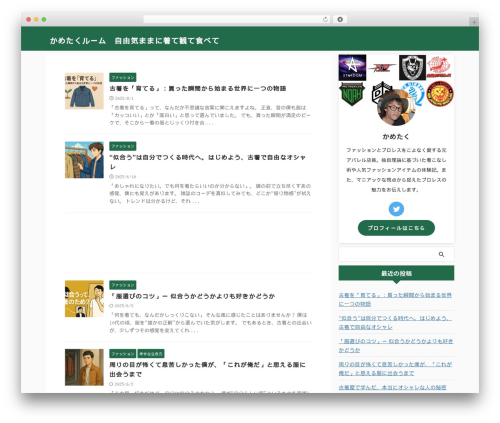The width and height of the screenshot is (500, 423).
Task: Click the green maximize window button
Action: click(x=44, y=19)
